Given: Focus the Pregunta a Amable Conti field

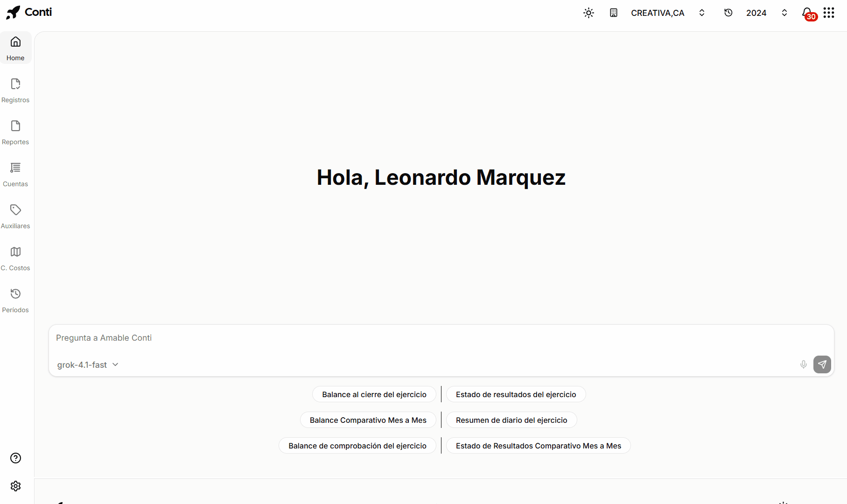Looking at the screenshot, I should coord(441,338).
